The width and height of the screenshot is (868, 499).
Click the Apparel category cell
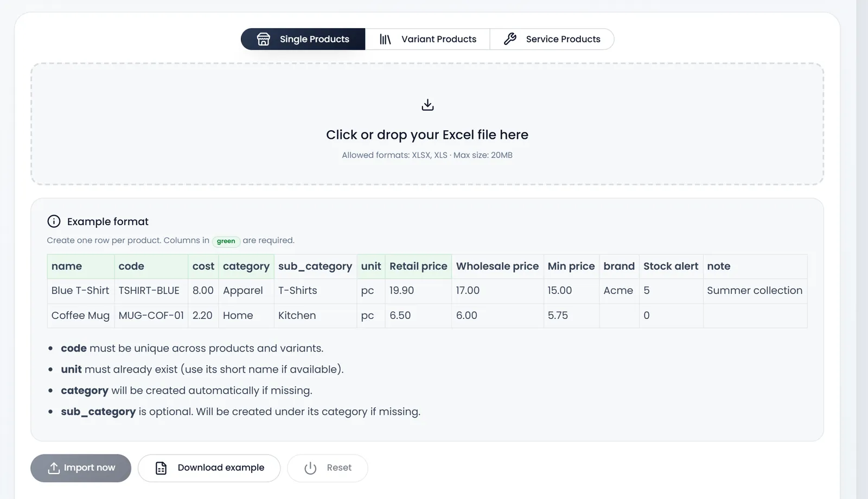click(x=246, y=291)
